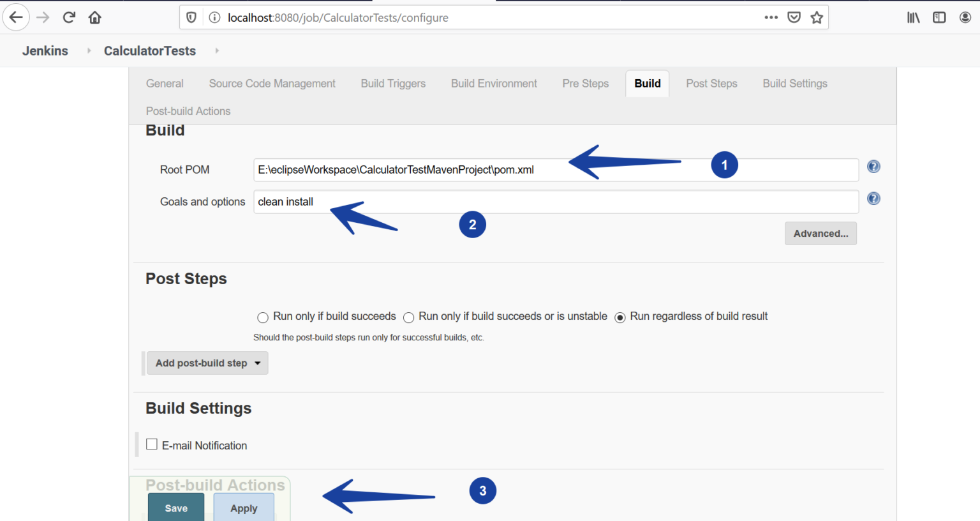Open the Post-build Actions tab
Screen dimensions: 980x521
(x=188, y=110)
